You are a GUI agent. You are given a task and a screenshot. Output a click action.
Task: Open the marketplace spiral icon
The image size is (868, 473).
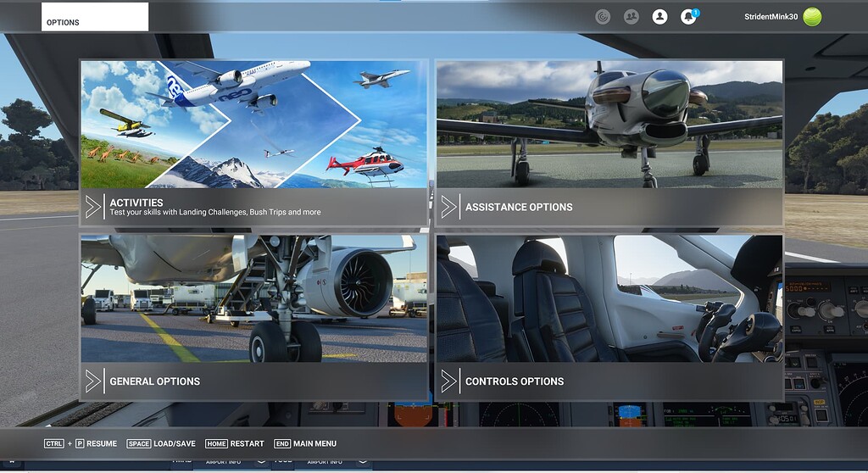[x=603, y=17]
